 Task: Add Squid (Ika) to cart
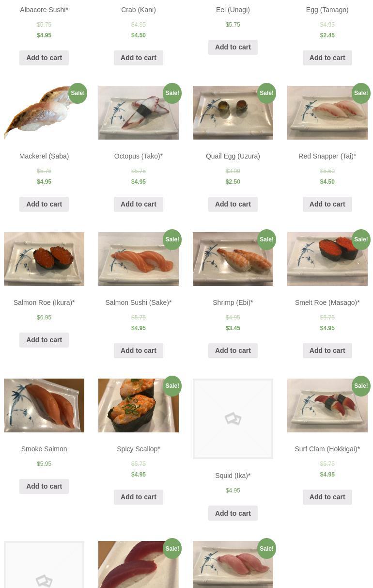pyautogui.click(x=233, y=513)
